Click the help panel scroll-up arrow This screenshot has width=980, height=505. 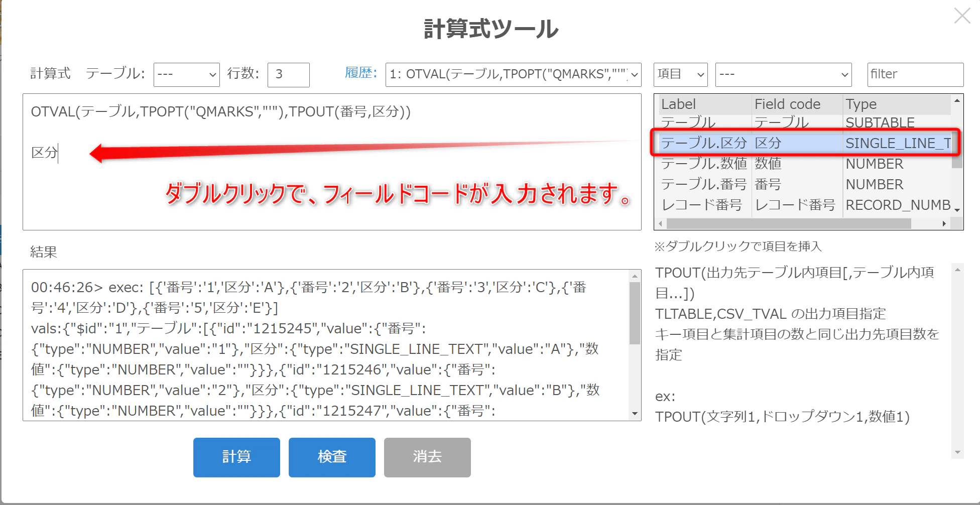pos(957,270)
